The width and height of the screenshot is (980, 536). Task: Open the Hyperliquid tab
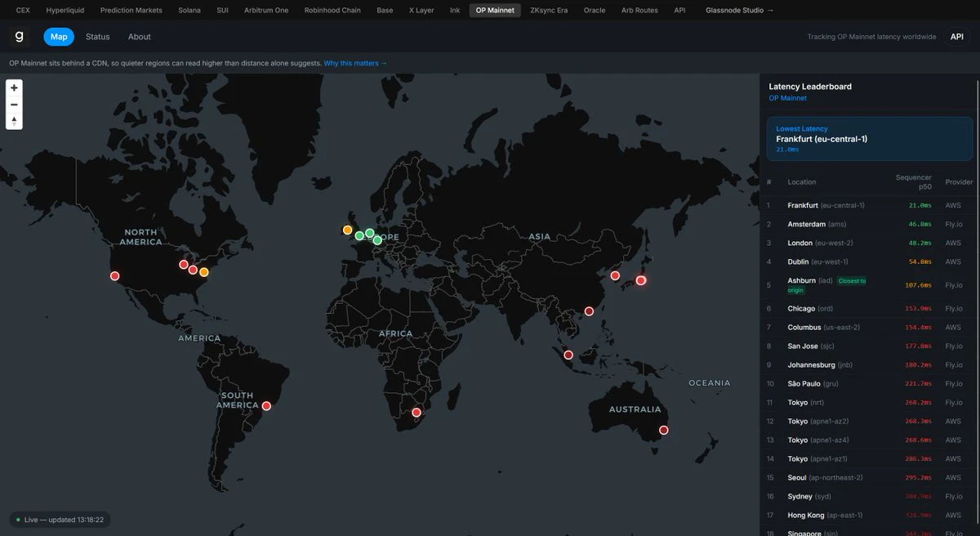coord(65,11)
